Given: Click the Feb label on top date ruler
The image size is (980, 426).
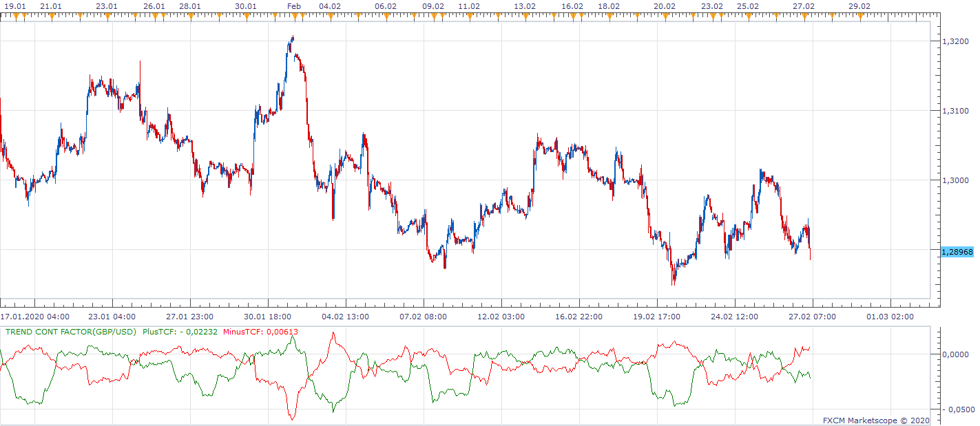Looking at the screenshot, I should pyautogui.click(x=294, y=6).
